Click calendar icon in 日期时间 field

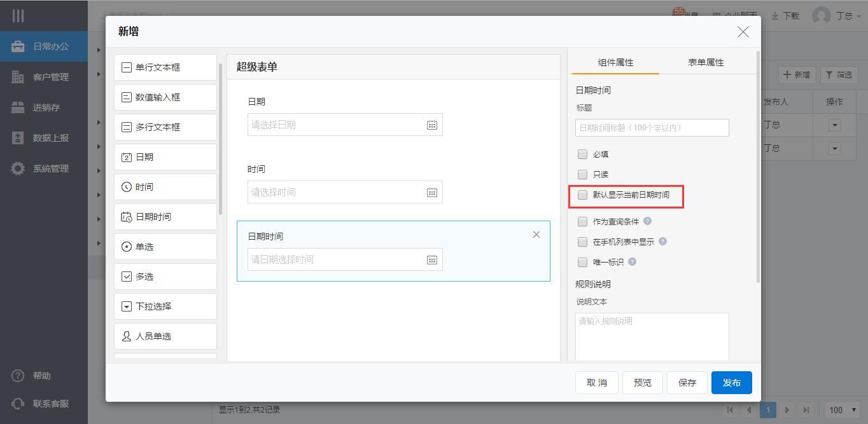tap(431, 260)
